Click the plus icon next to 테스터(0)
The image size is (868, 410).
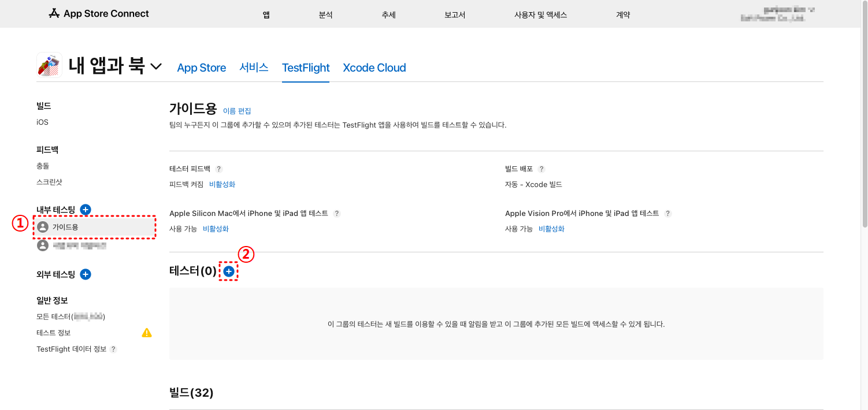pos(229,271)
